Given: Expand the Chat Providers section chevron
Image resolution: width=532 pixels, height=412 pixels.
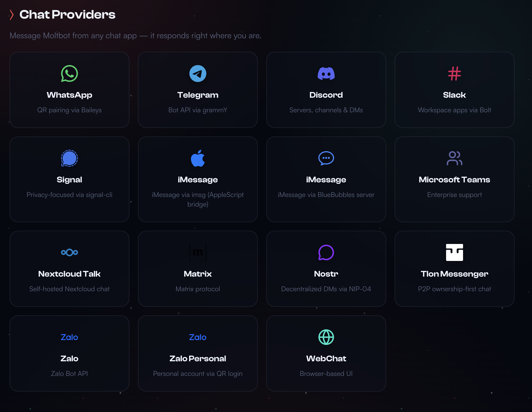Looking at the screenshot, I should 11,15.
